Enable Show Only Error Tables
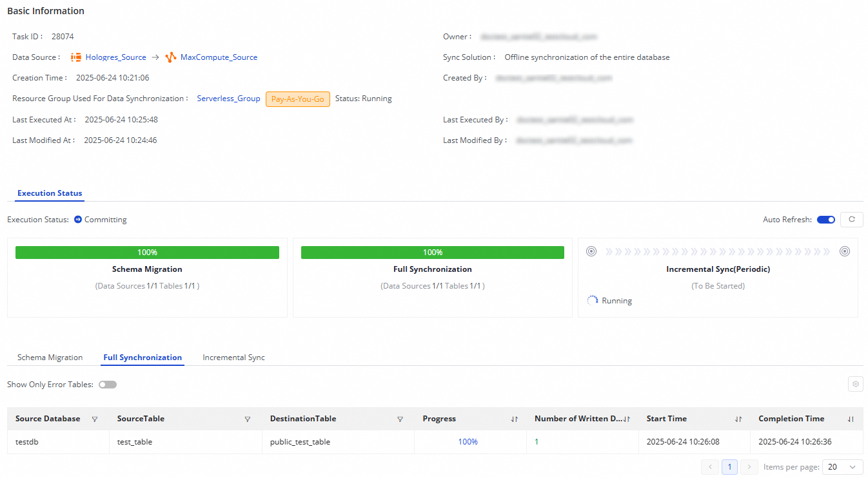The width and height of the screenshot is (868, 478). (x=108, y=384)
